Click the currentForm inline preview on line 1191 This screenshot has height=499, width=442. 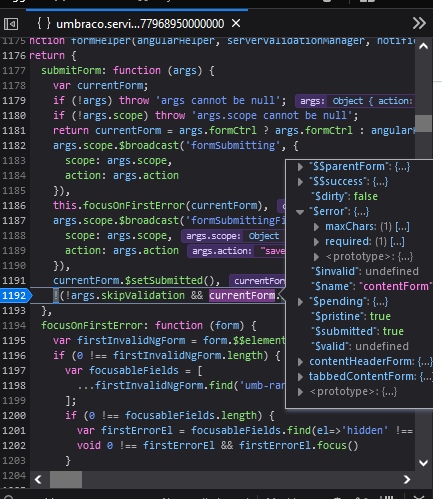(257, 281)
